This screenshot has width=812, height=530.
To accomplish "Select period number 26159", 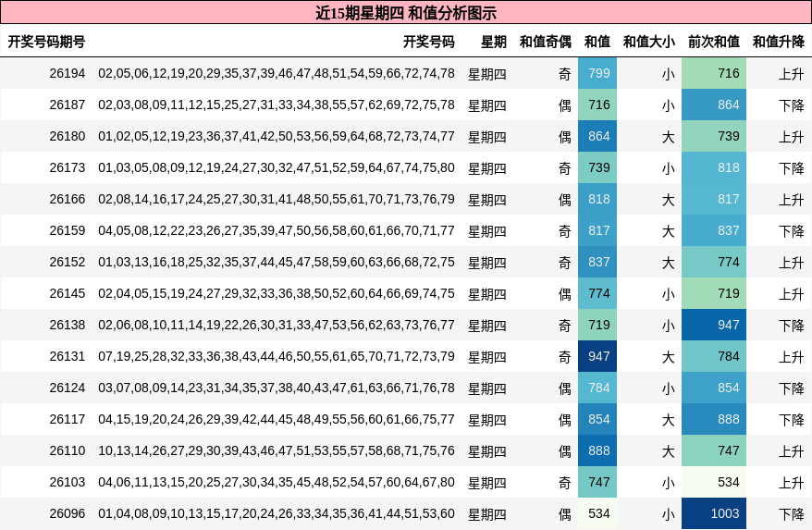I will coord(68,230).
